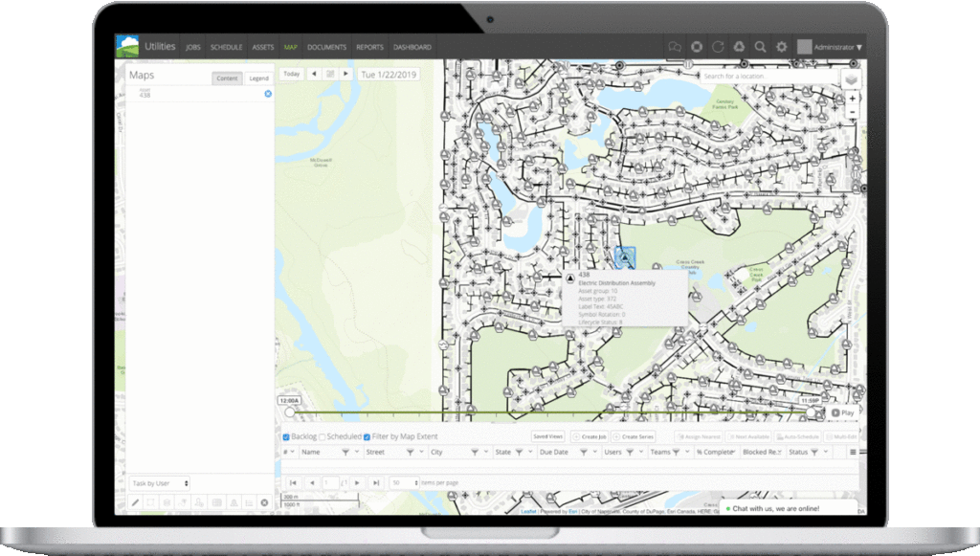Toggle the Backlog checkbox
Image resolution: width=980 pixels, height=556 pixels.
[x=286, y=436]
